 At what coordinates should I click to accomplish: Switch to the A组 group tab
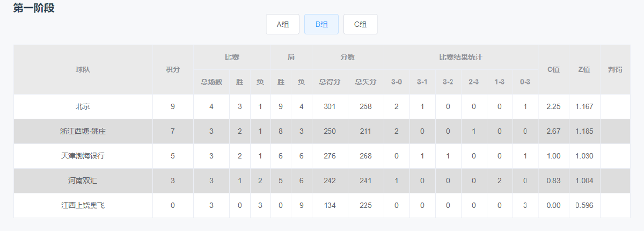pos(283,24)
